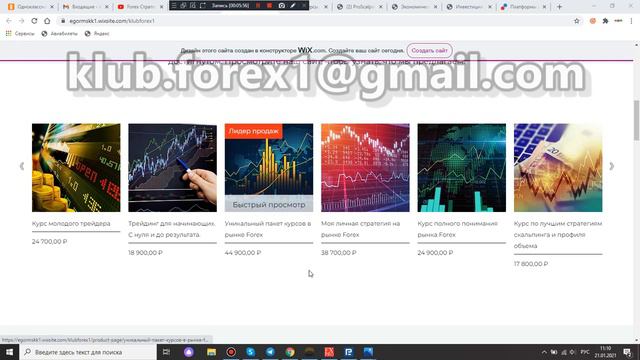Show previous products with left carousel arrow
Viewport: 640px width, 360px height.
22,166
